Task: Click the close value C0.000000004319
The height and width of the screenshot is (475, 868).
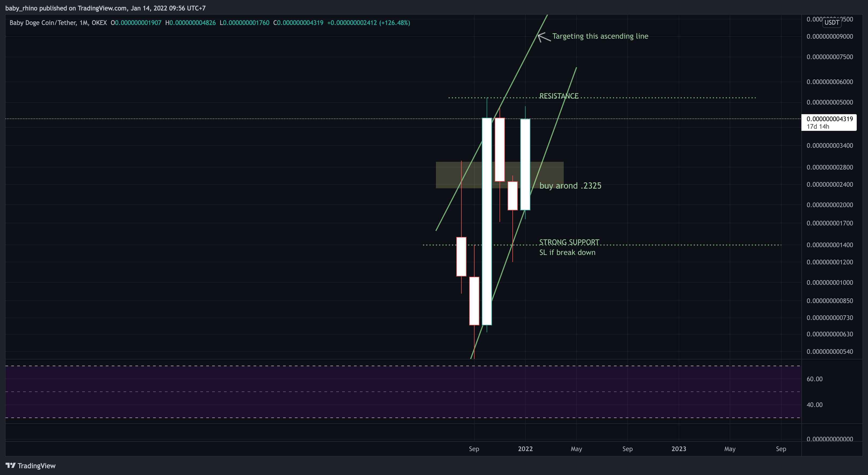Action: 298,23
